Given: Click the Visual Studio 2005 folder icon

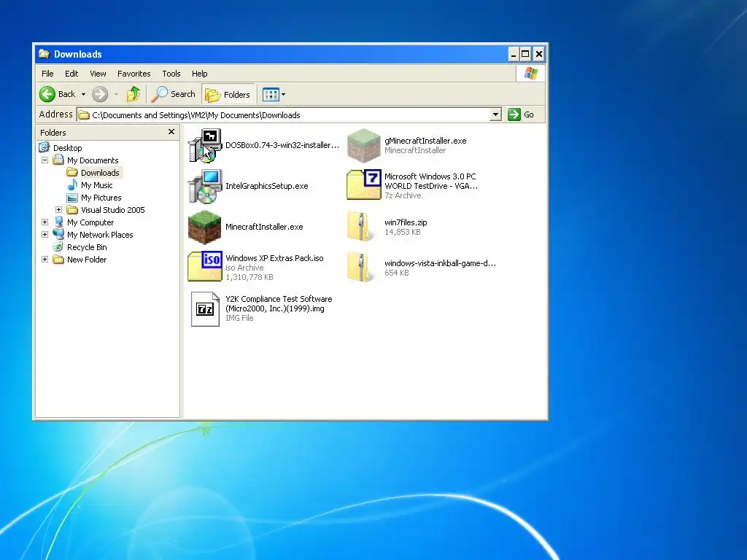Looking at the screenshot, I should coord(72,210).
